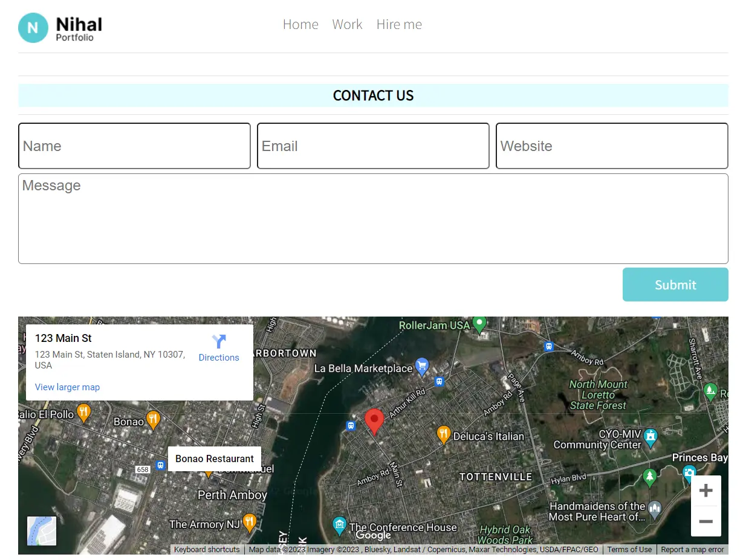
Task: Open Report a map error link
Action: pos(692,550)
